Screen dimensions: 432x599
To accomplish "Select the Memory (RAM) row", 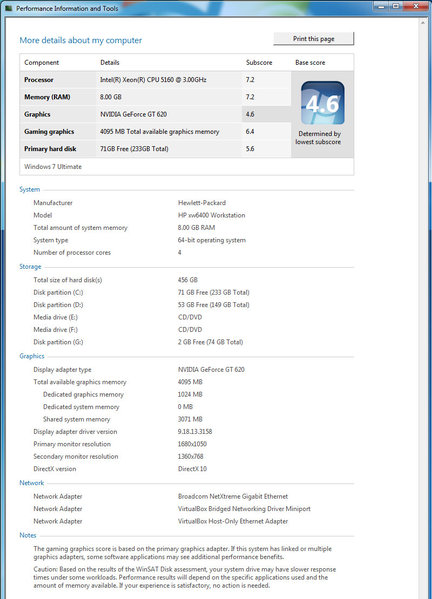I will pos(155,97).
